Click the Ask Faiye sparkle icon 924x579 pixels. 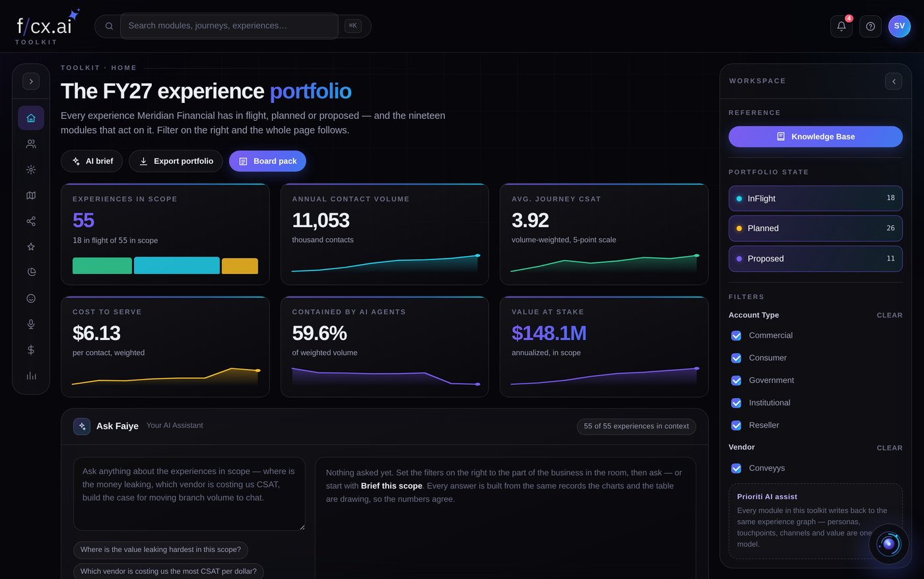[82, 426]
